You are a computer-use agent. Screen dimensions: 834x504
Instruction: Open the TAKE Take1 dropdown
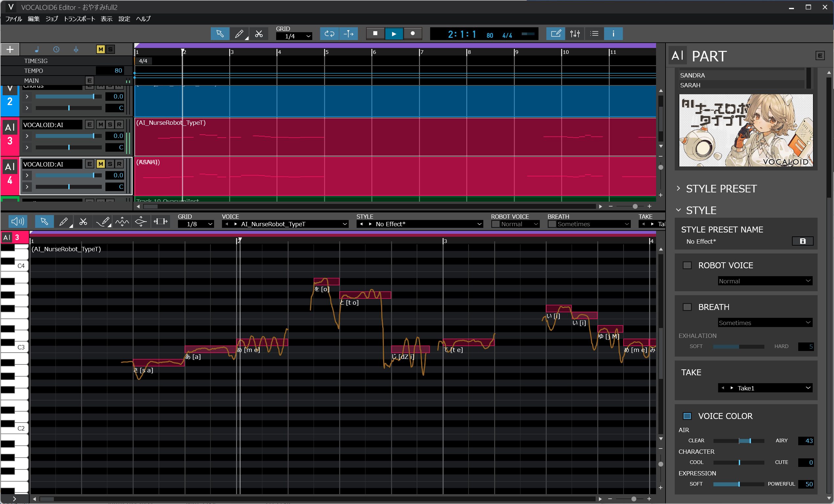pos(765,388)
